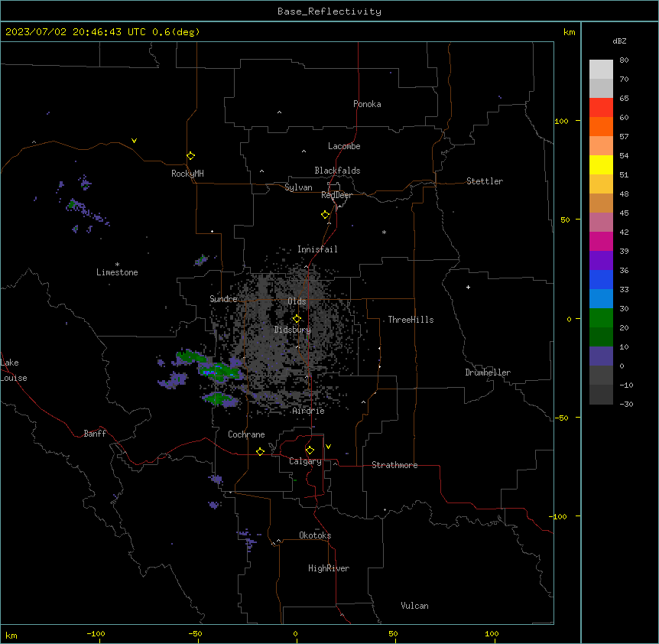Click the RockyMH label
This screenshot has width=659, height=644.
187,174
